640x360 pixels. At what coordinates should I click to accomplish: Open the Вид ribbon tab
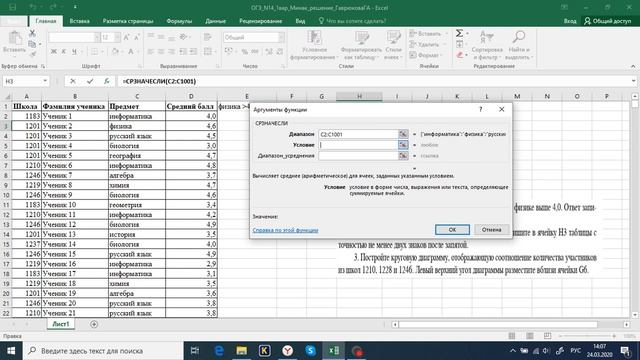point(300,21)
